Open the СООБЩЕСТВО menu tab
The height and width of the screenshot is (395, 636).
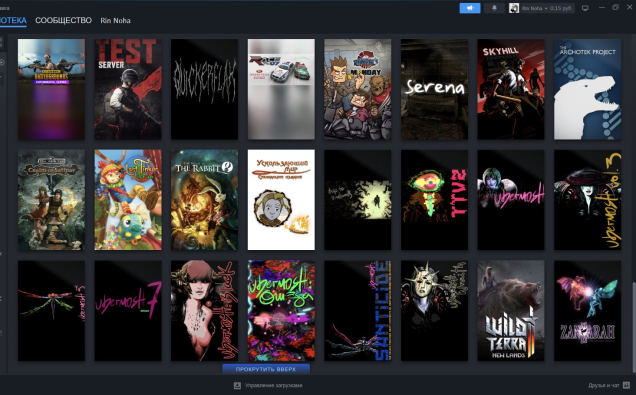[63, 20]
